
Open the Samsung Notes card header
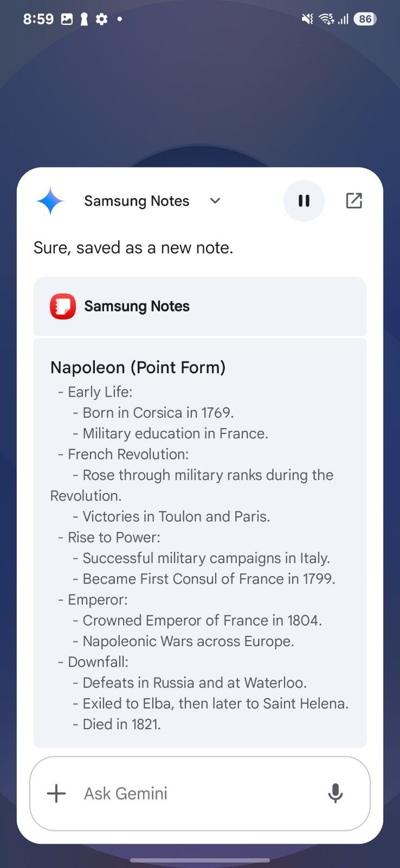click(x=199, y=307)
